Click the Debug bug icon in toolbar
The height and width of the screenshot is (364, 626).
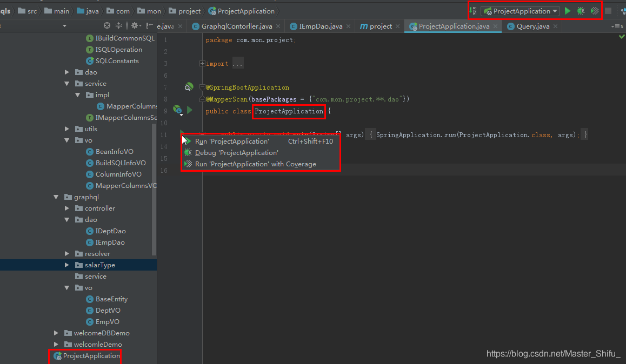[x=581, y=11]
